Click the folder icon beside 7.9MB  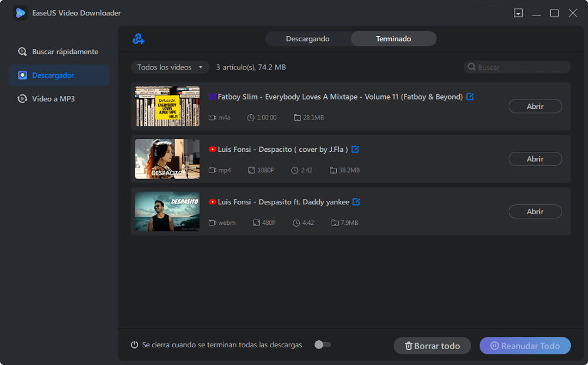(x=335, y=223)
